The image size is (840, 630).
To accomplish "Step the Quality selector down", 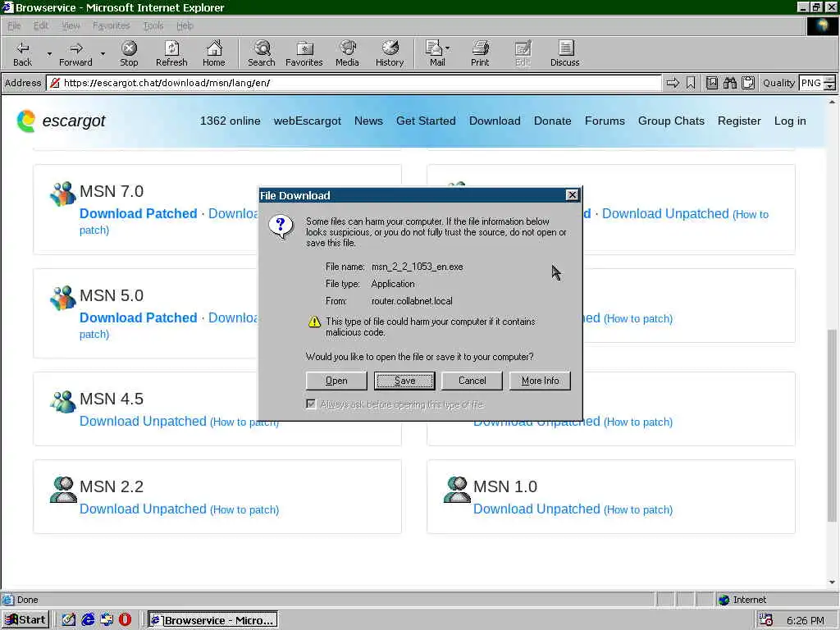I will point(830,87).
